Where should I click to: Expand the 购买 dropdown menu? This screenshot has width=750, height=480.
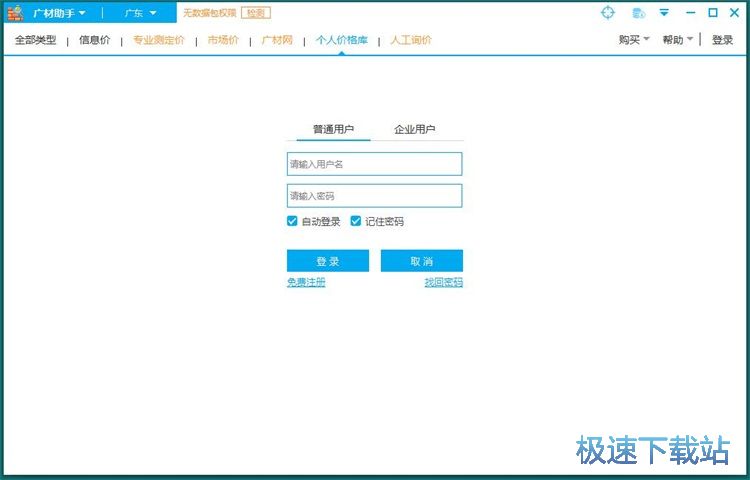click(634, 40)
